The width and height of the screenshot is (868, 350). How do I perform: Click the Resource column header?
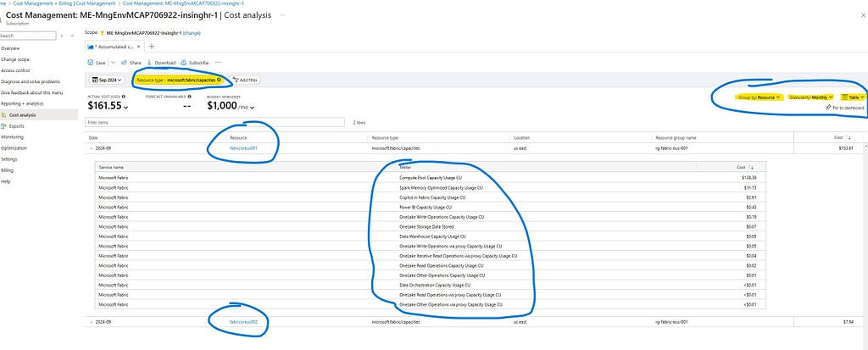pos(238,137)
